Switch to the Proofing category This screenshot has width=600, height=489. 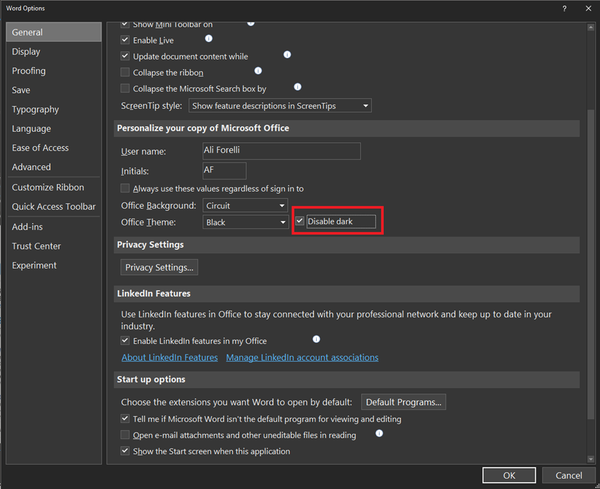29,71
